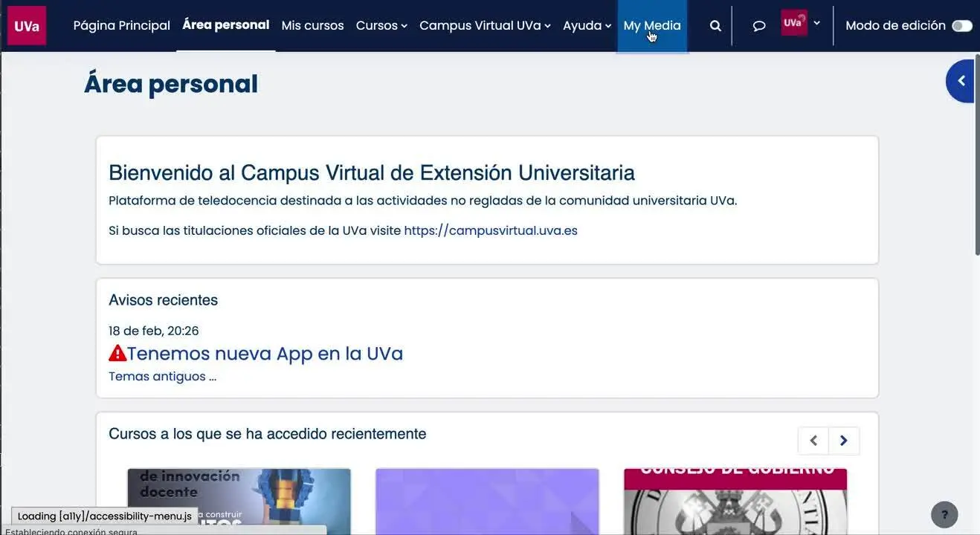Open the messaging speech bubble icon
This screenshot has width=980, height=535.
coord(759,25)
